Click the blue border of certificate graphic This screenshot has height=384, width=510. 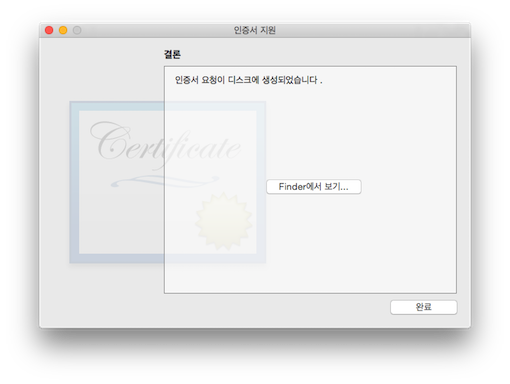[74, 182]
